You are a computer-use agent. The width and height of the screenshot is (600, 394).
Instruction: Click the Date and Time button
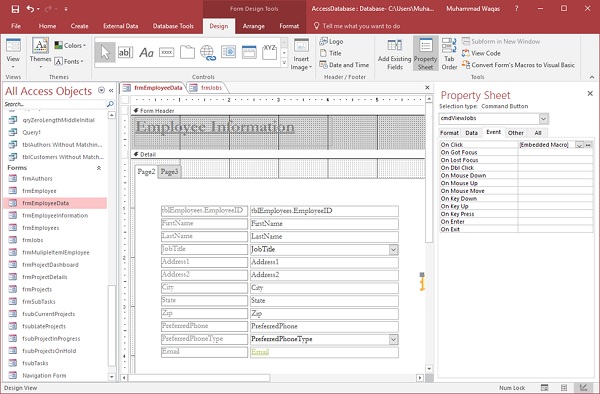coord(344,65)
